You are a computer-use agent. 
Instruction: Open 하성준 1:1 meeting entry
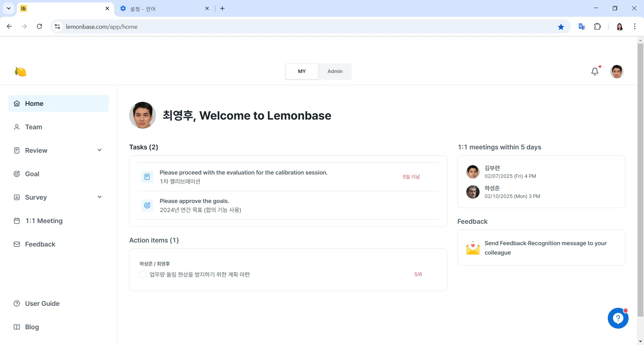(541, 192)
